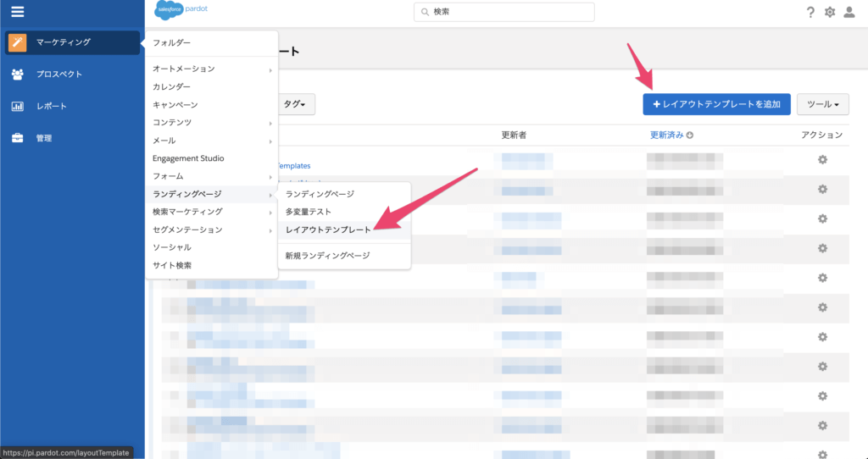Click the Prospects people icon

[18, 75]
